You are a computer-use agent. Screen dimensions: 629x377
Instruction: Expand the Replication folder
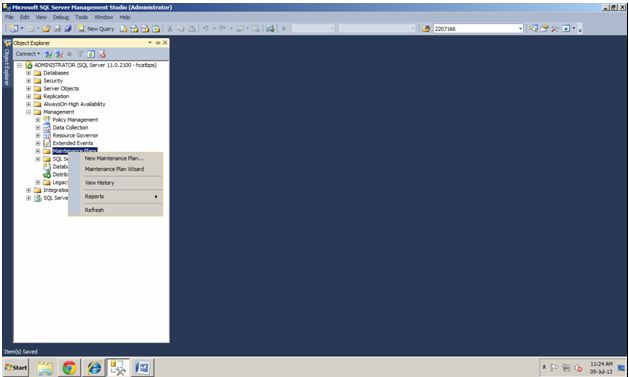tap(28, 96)
